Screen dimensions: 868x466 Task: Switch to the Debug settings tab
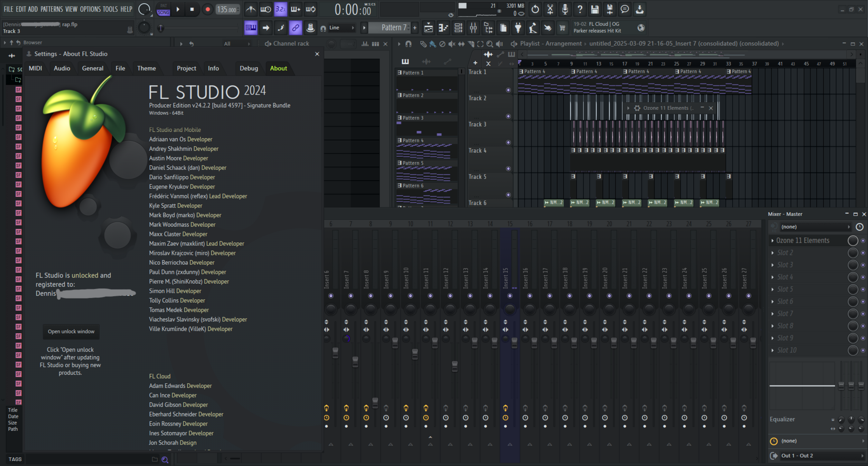(249, 68)
